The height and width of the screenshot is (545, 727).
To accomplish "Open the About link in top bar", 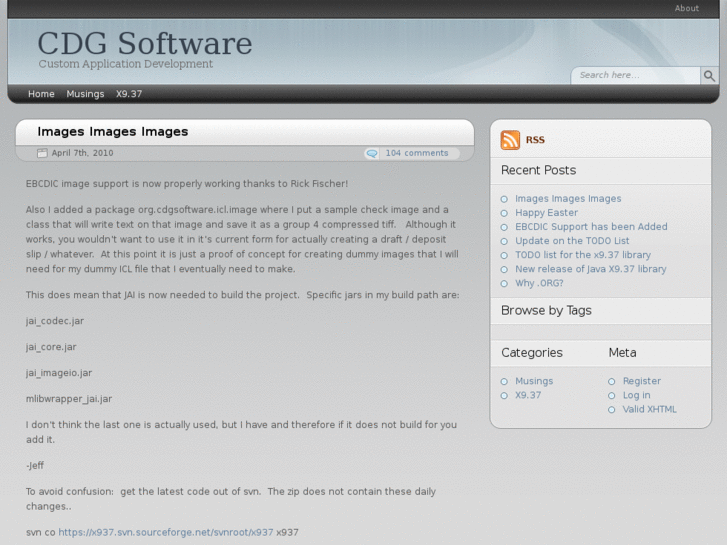I will [x=686, y=8].
